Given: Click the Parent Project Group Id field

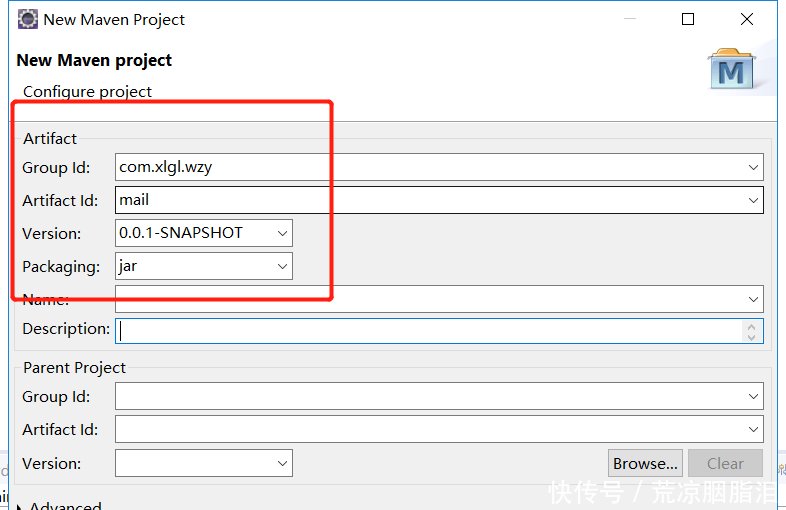Looking at the screenshot, I should point(430,397).
